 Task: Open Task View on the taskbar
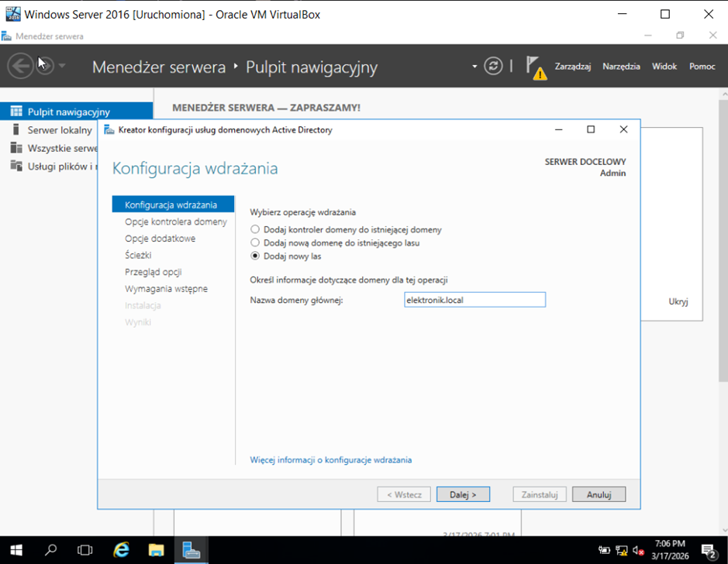tap(85, 550)
